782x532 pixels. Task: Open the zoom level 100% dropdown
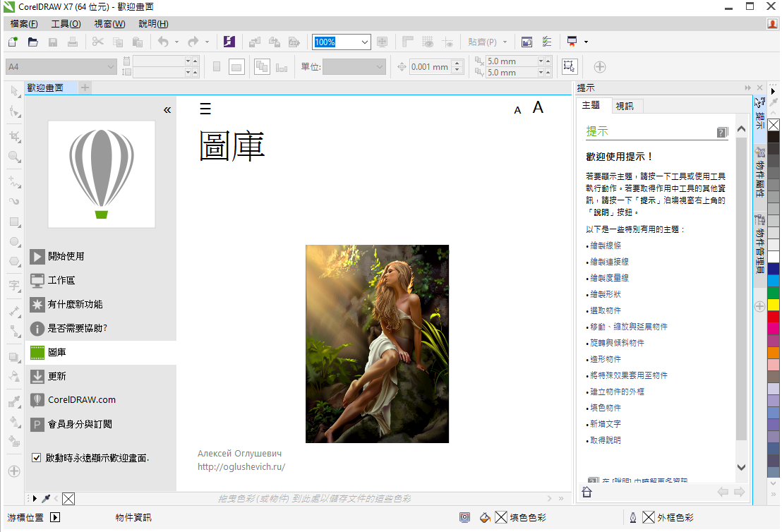(x=364, y=42)
